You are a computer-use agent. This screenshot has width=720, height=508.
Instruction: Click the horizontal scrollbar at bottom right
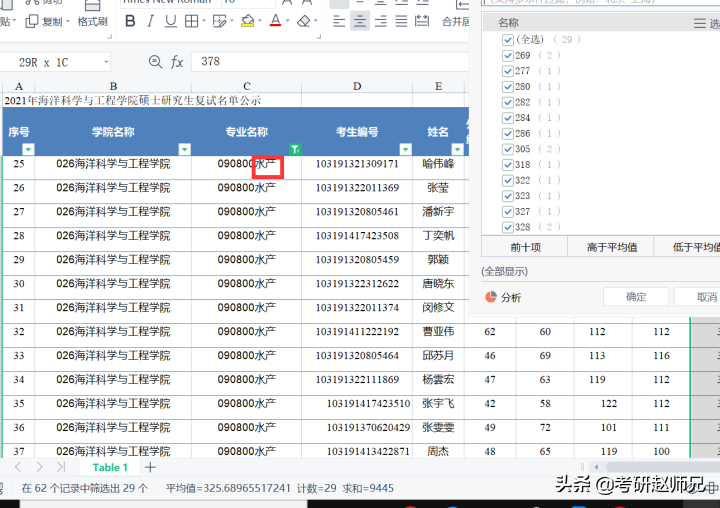pos(661,467)
